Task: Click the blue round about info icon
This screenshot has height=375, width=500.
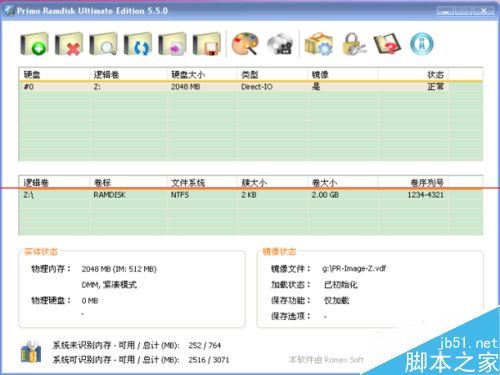Action: point(422,44)
